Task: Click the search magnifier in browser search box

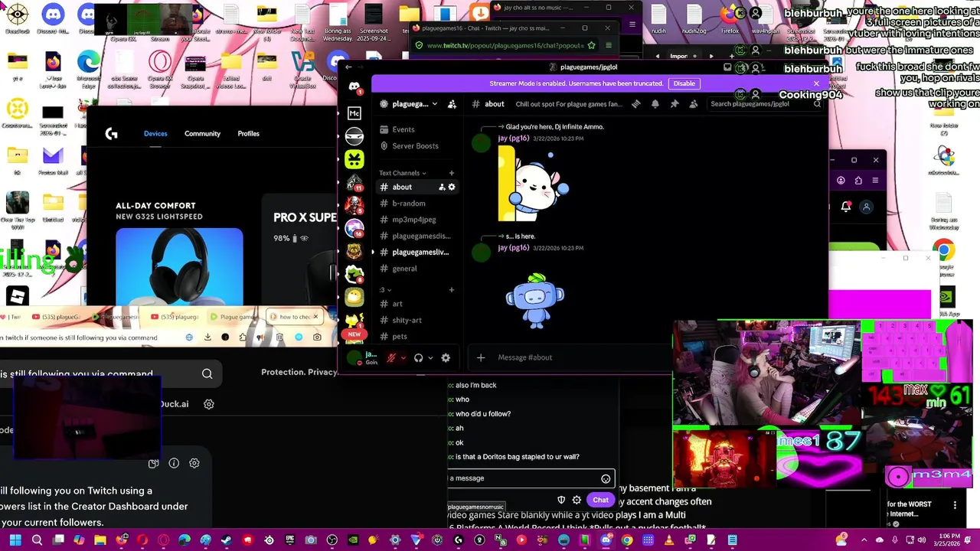Action: 207,373
